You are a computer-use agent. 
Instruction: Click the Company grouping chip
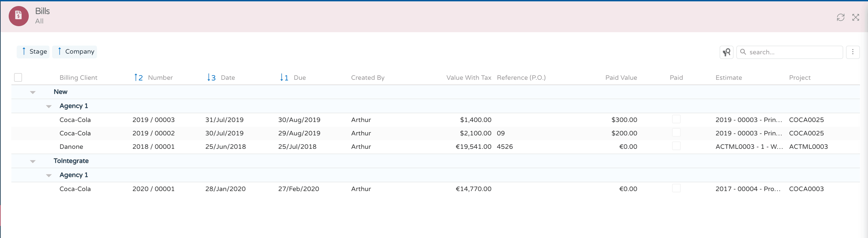(x=75, y=52)
